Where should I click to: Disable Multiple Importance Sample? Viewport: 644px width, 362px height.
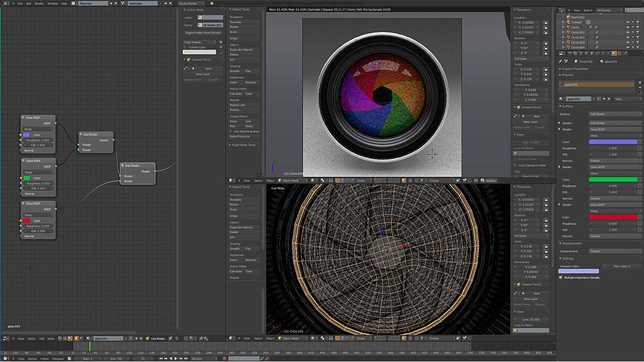pos(561,277)
